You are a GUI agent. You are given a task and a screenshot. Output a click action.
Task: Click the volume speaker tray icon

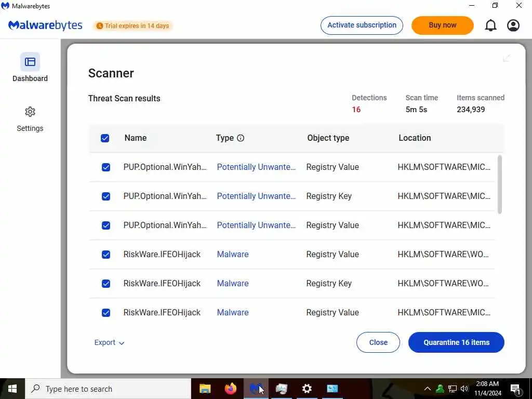pos(464,389)
